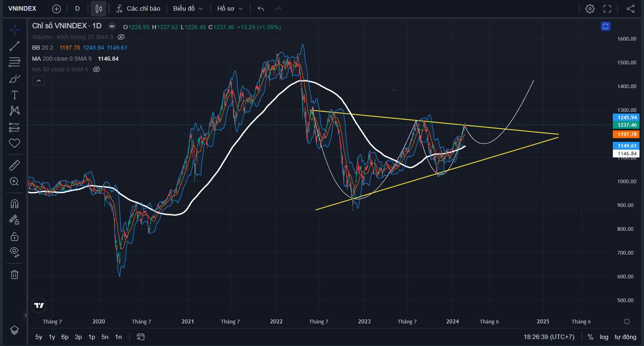This screenshot has height=346, width=644.
Task: Redo the last undone action
Action: click(278, 9)
